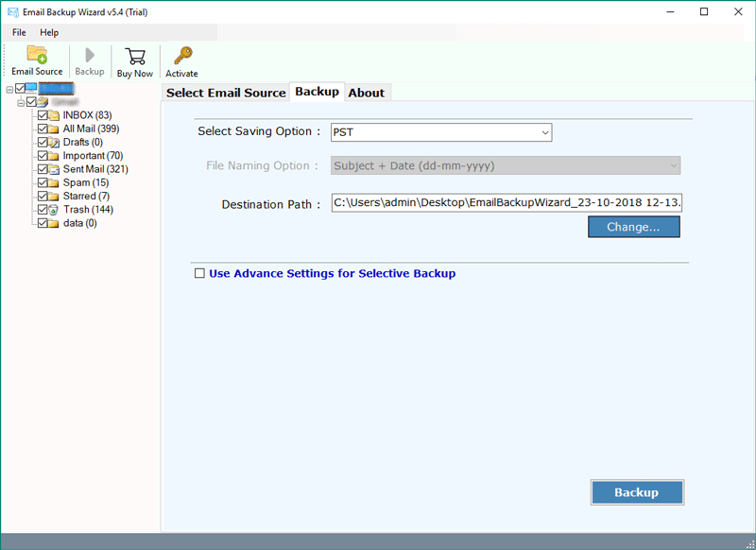Click inside the Destination Path field
This screenshot has width=756, height=550.
472,203
